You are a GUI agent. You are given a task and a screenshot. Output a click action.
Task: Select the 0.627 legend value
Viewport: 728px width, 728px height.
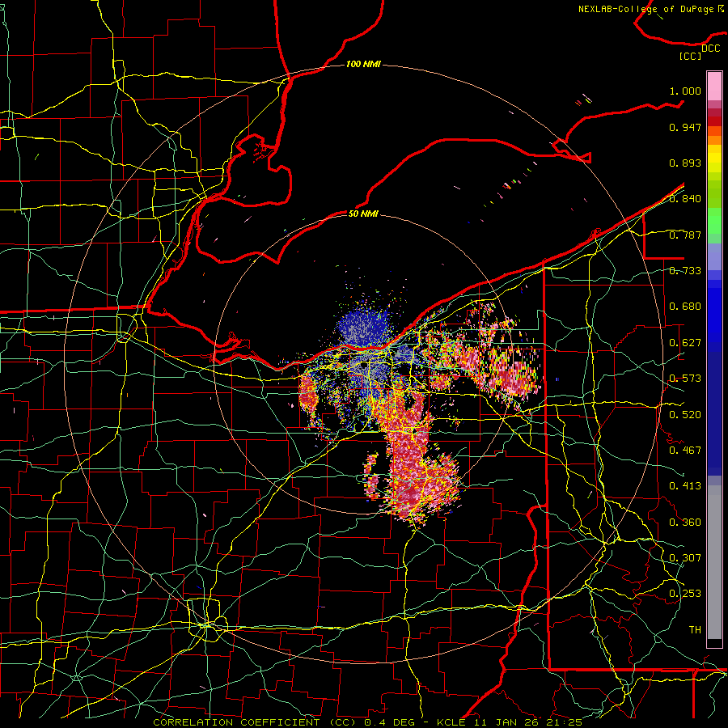[x=685, y=343]
